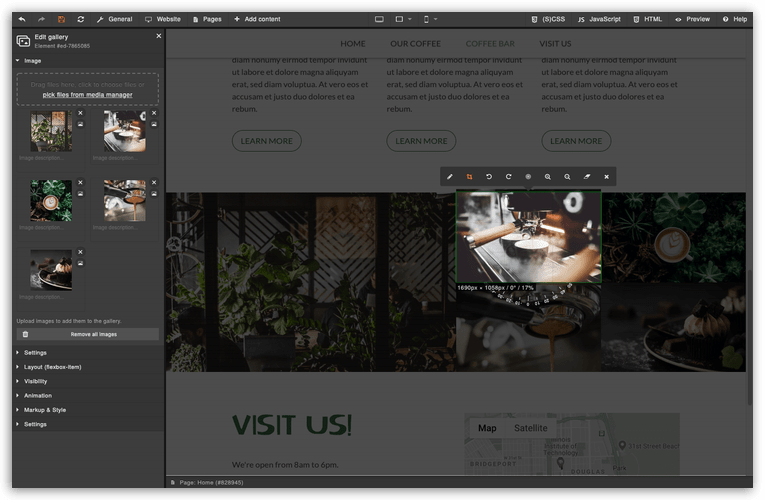Expand the bottom Settings section
The height and width of the screenshot is (500, 765).
click(x=88, y=424)
